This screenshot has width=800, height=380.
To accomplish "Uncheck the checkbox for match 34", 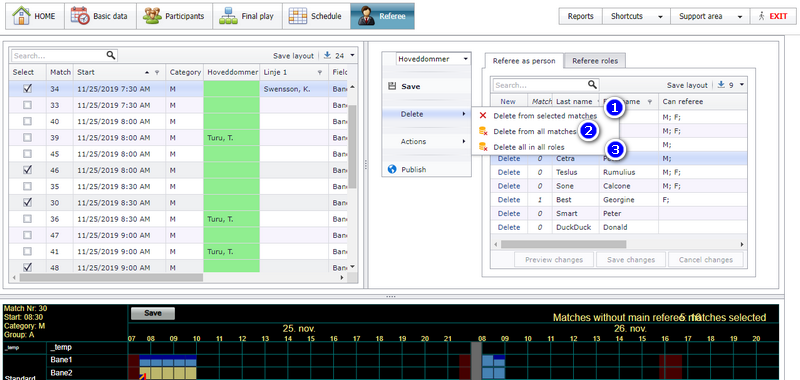I will tap(28, 89).
